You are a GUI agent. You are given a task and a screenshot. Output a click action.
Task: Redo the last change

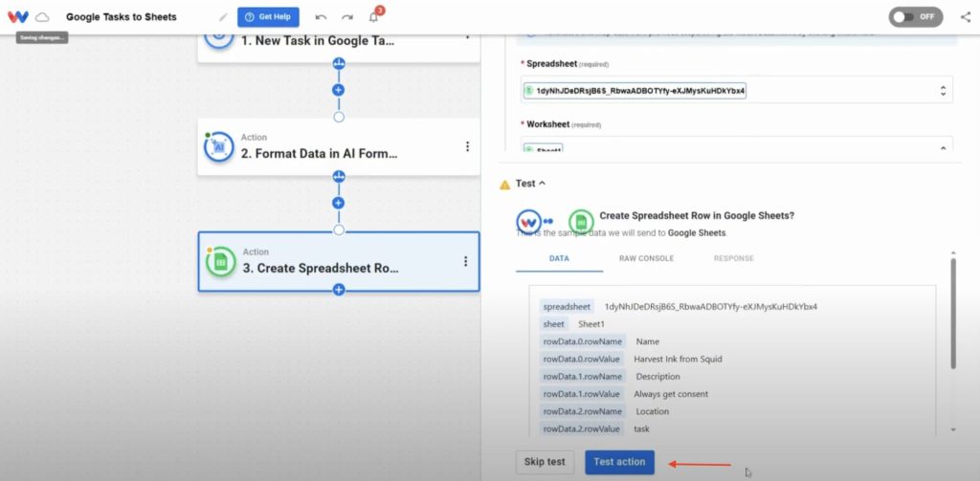click(346, 17)
